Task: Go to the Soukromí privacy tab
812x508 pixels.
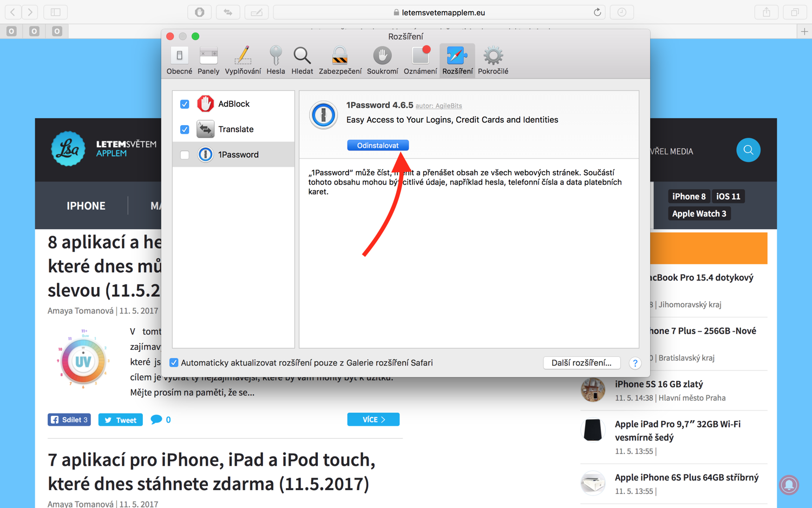Action: pyautogui.click(x=382, y=61)
